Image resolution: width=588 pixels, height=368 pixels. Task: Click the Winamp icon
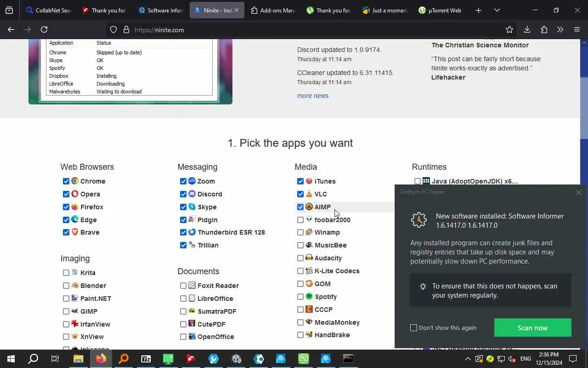pos(309,232)
